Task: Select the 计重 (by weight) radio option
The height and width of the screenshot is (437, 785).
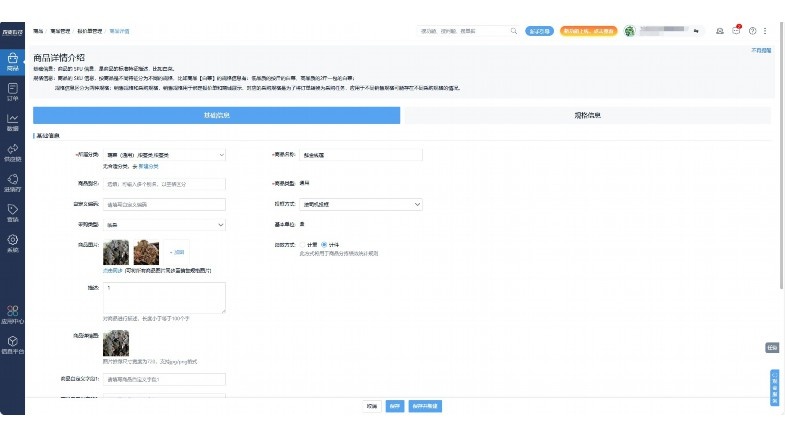Action: pyautogui.click(x=302, y=245)
